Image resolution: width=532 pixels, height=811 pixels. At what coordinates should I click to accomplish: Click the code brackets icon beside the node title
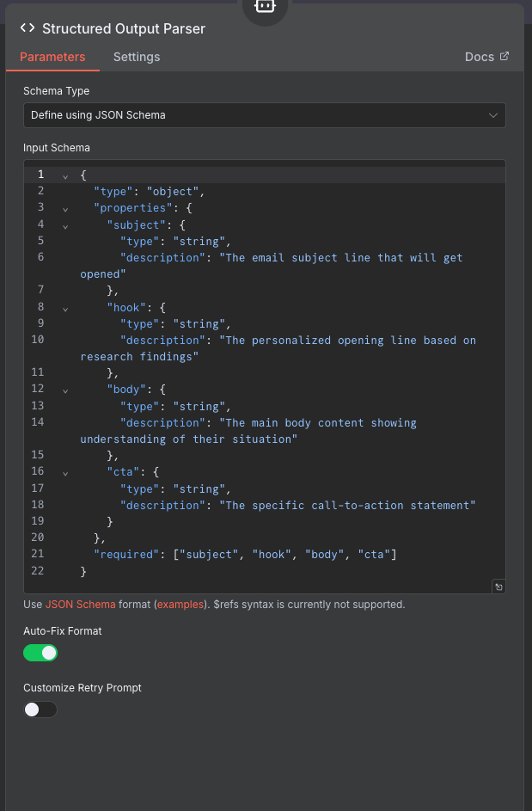point(27,28)
